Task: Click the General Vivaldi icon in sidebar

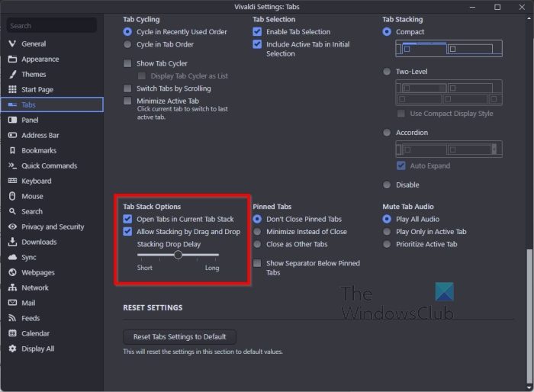Action: (x=12, y=43)
